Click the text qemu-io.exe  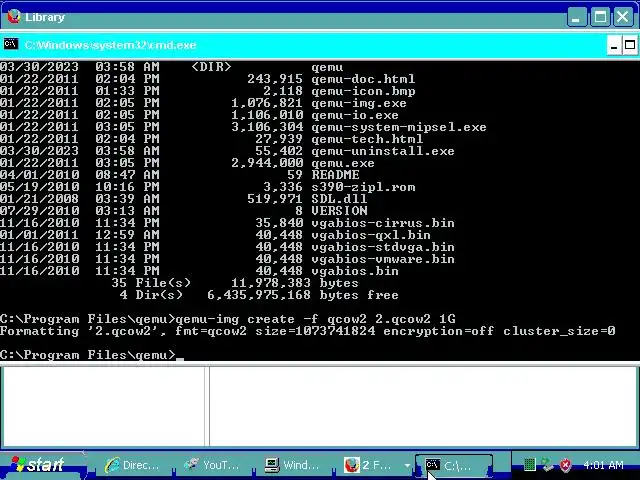pyautogui.click(x=355, y=115)
